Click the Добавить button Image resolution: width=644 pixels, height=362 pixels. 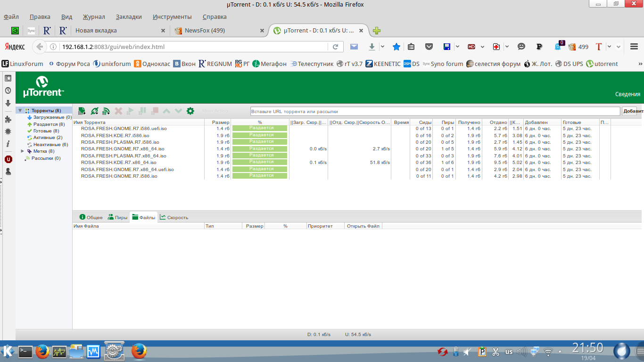(629, 111)
